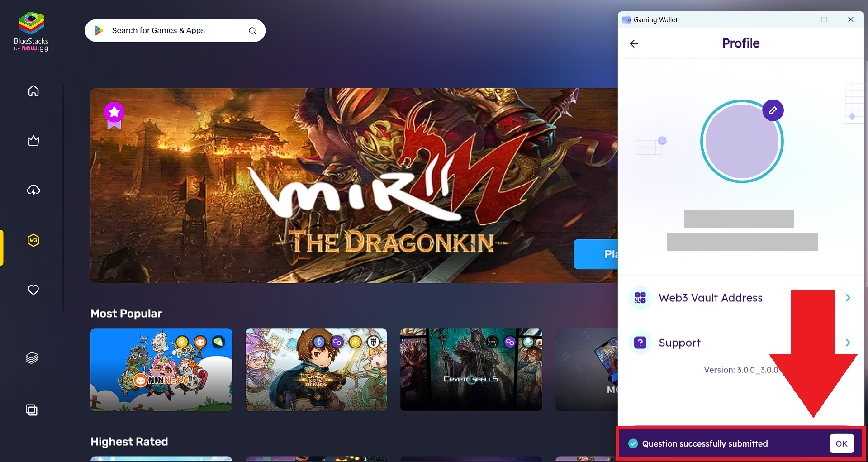Click the Support question mark icon

pyautogui.click(x=640, y=343)
